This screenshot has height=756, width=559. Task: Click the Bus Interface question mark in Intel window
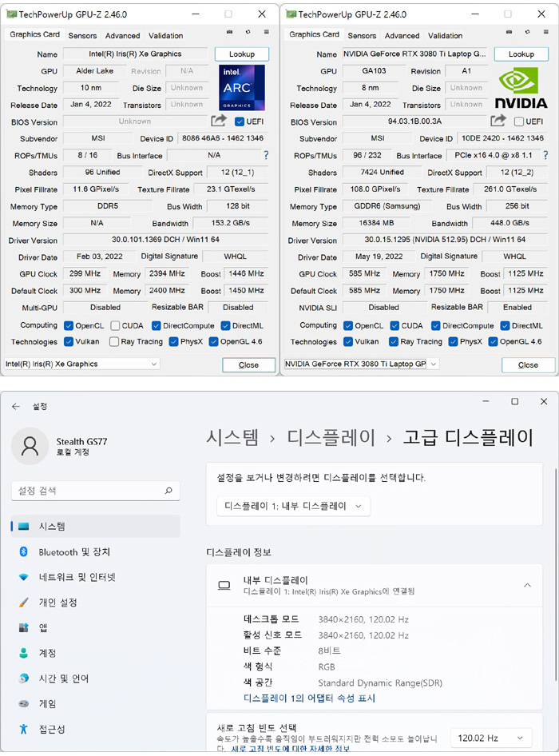(x=266, y=155)
